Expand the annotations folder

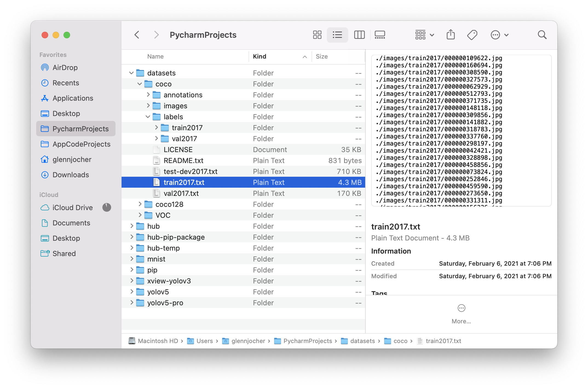point(148,95)
